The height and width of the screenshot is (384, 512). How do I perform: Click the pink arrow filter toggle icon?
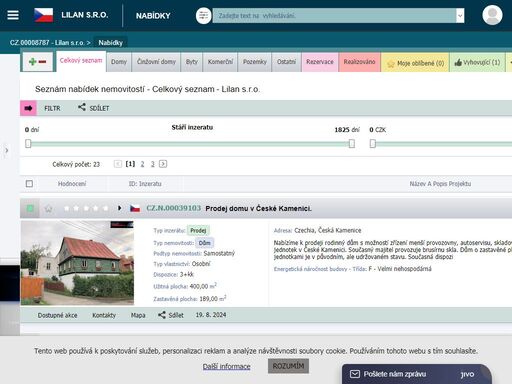[28, 108]
